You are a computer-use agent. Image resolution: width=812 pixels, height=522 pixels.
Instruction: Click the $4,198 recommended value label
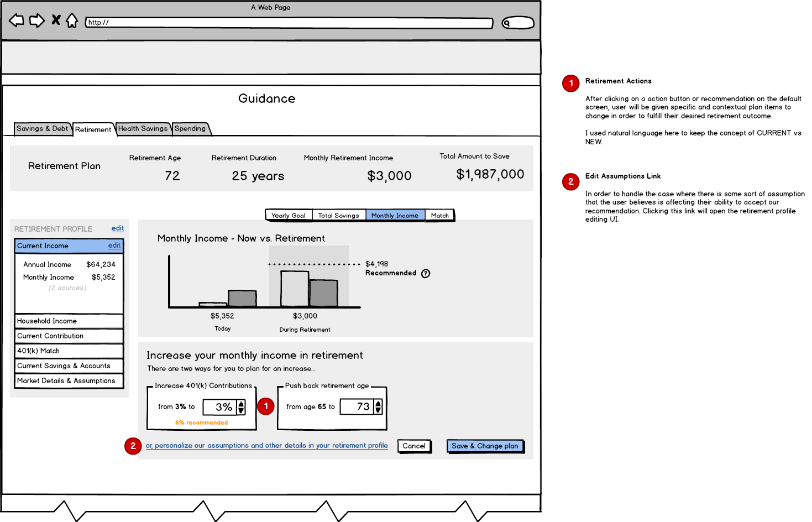pyautogui.click(x=377, y=264)
